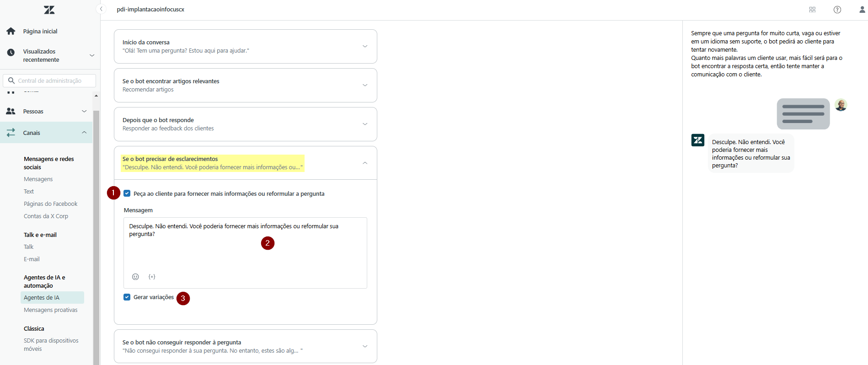This screenshot has width=868, height=365.
Task: Go to Página inicial home icon
Action: (x=11, y=31)
